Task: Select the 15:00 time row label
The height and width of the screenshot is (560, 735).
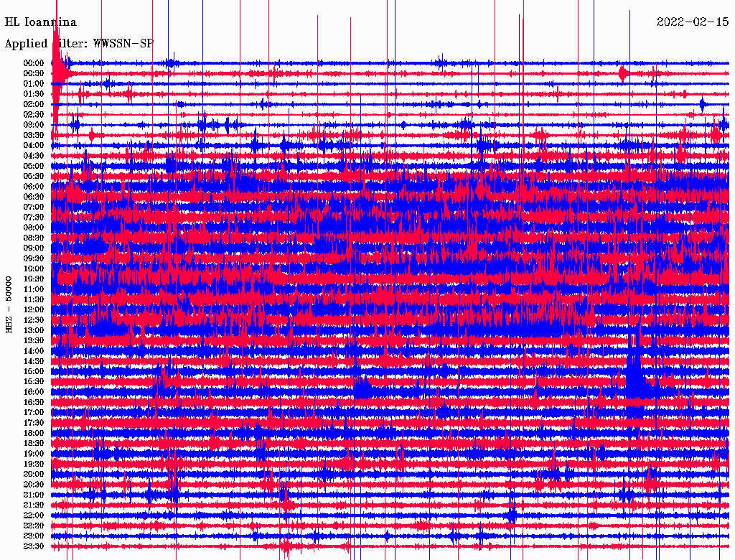Action: [x=34, y=371]
